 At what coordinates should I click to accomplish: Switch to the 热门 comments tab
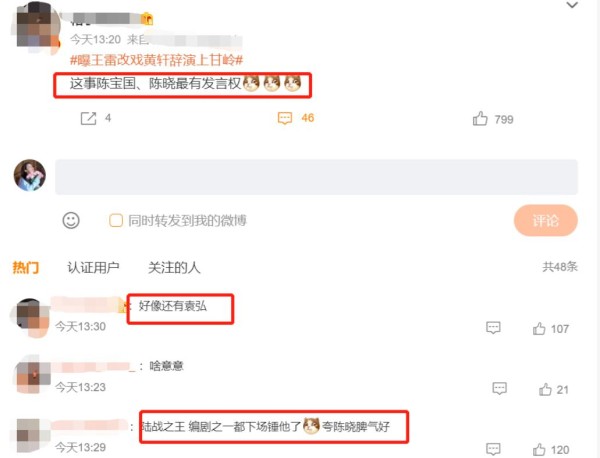pos(26,267)
